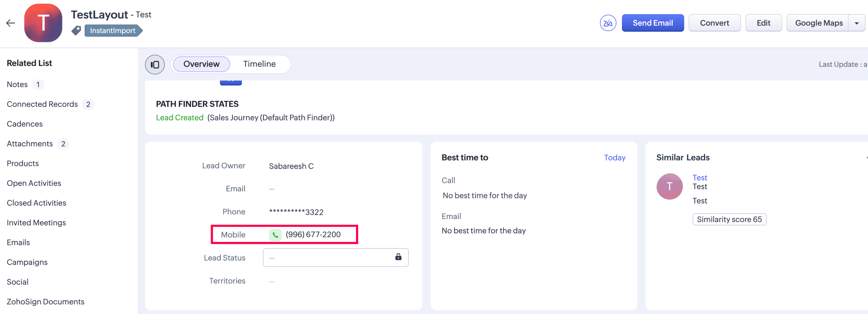The image size is (868, 314).
Task: Click the back arrow icon
Action: [x=11, y=23]
